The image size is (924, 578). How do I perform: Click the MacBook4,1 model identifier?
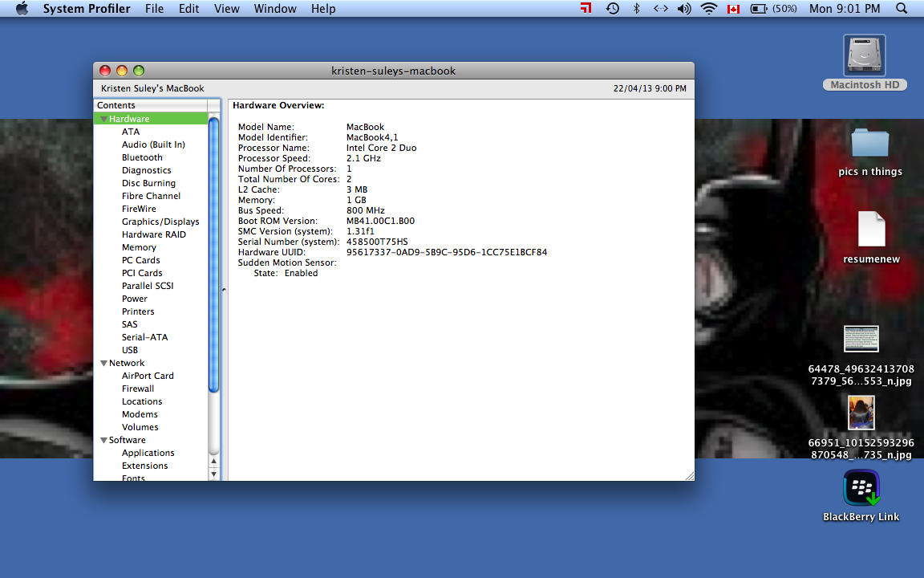click(372, 137)
